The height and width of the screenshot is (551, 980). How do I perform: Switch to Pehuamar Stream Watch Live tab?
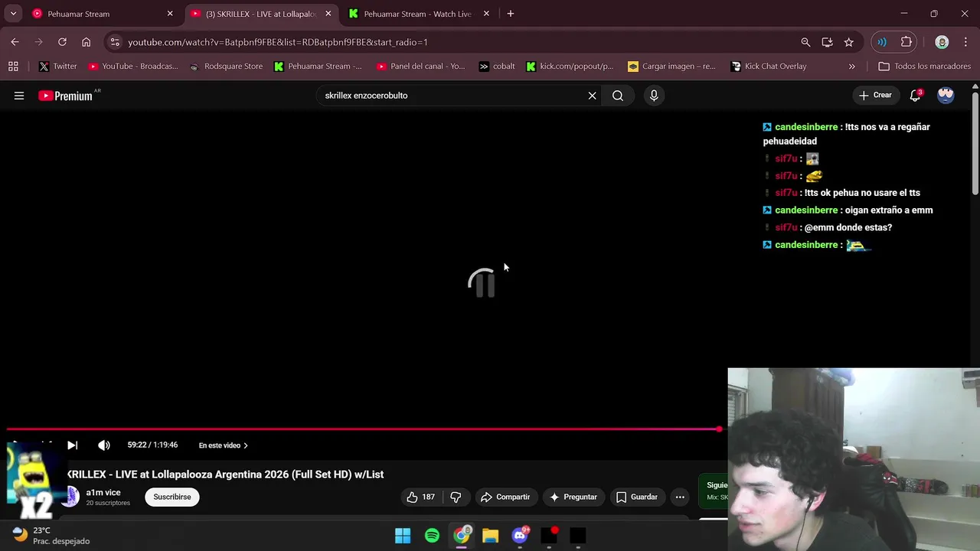tap(417, 14)
